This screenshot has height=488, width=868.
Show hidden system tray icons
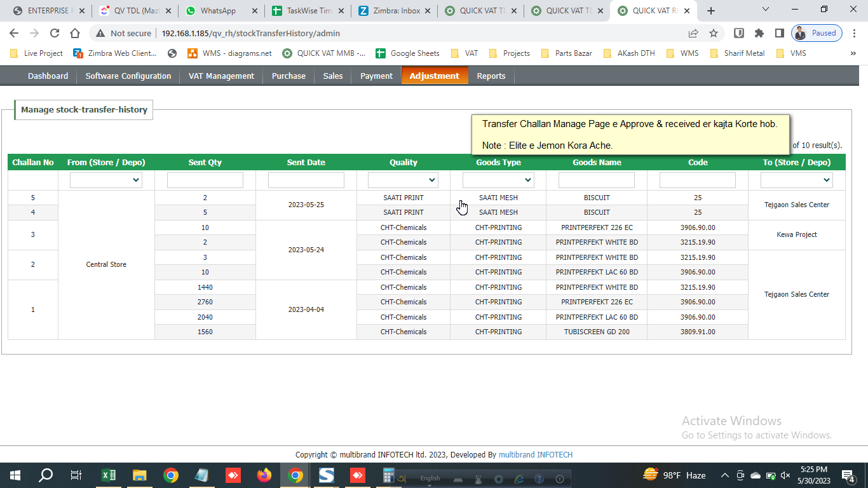(724, 475)
